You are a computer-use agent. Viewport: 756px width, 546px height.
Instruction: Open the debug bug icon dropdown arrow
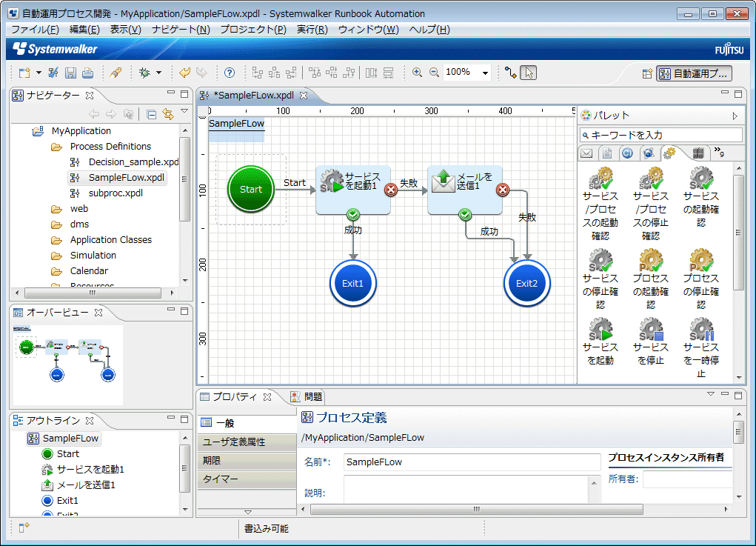coord(158,73)
